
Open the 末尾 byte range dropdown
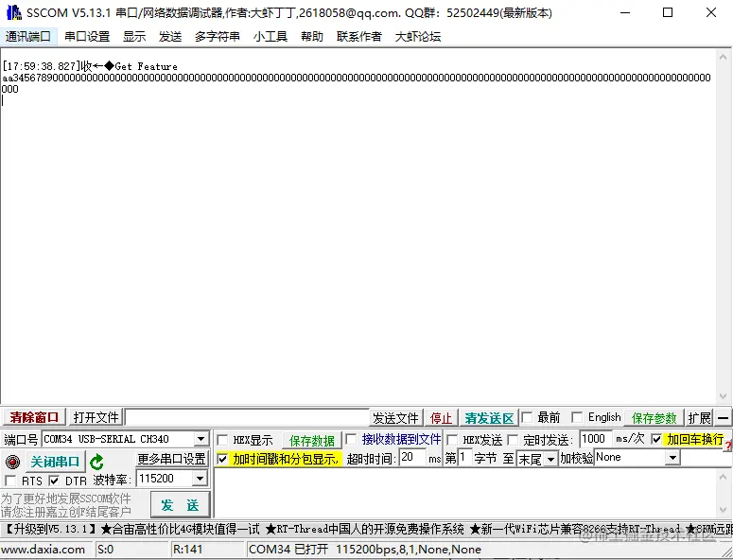tap(551, 459)
